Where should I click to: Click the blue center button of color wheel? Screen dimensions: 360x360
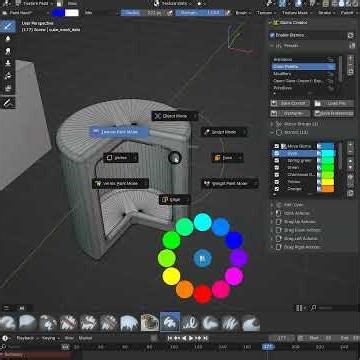(x=202, y=258)
